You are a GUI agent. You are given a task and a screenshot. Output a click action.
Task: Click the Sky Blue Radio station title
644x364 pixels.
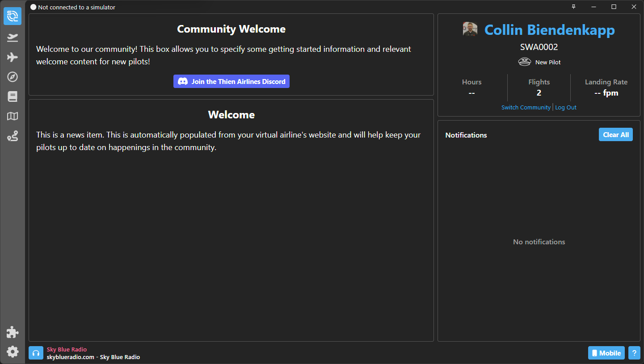click(x=67, y=350)
